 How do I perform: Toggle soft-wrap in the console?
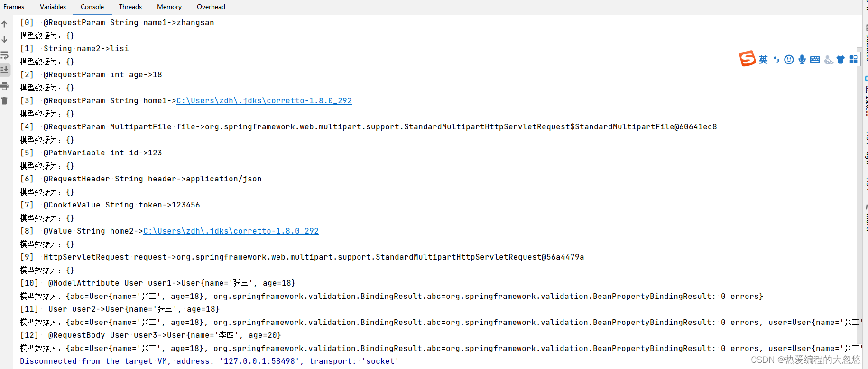click(x=5, y=55)
